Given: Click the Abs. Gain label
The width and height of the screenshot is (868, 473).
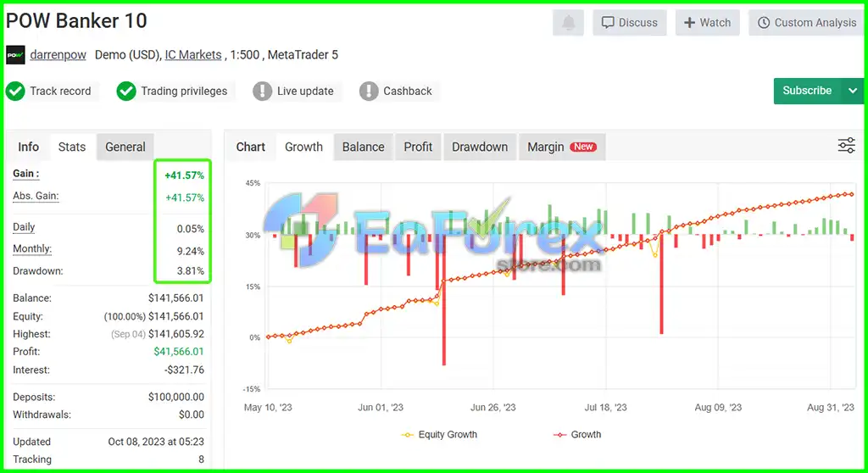Looking at the screenshot, I should 36,196.
